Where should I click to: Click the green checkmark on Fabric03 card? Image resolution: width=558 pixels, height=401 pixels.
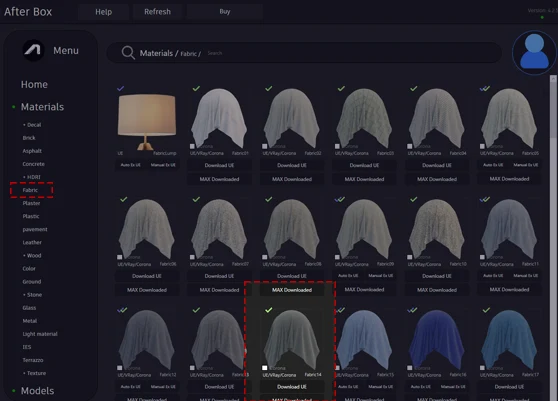click(x=341, y=88)
